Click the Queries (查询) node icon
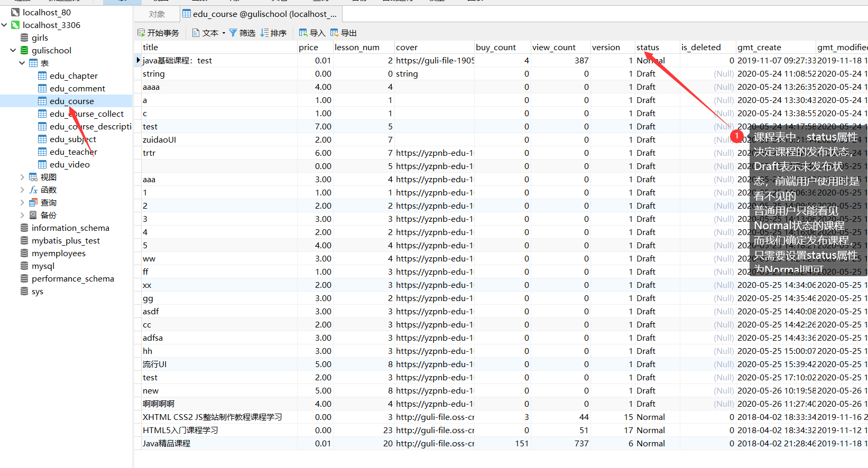 [33, 202]
